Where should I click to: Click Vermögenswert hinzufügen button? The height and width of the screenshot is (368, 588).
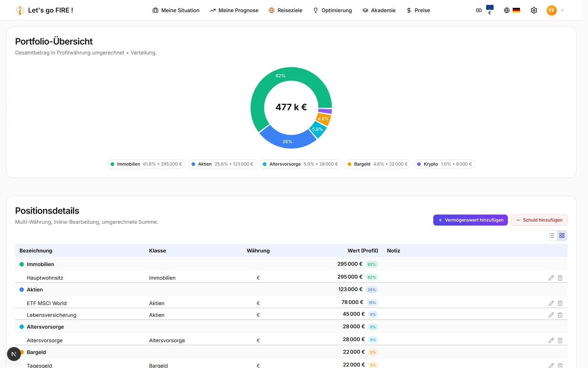pyautogui.click(x=470, y=220)
